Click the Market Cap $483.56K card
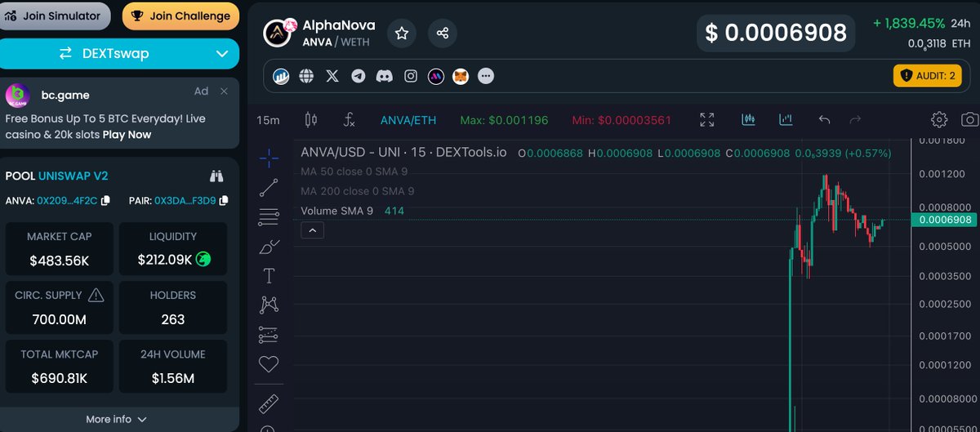This screenshot has width=980, height=432. point(59,249)
